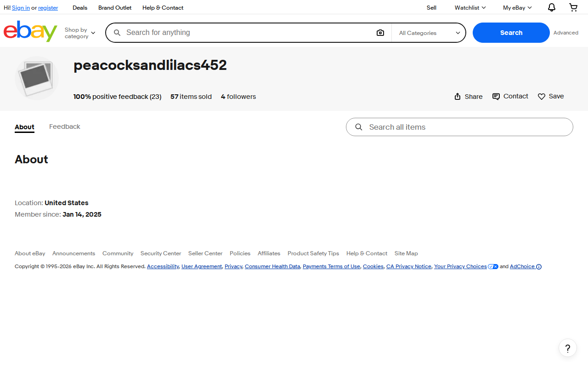Click the Member since Jan 14, 2025 text
This screenshot has width=588, height=368.
point(58,214)
